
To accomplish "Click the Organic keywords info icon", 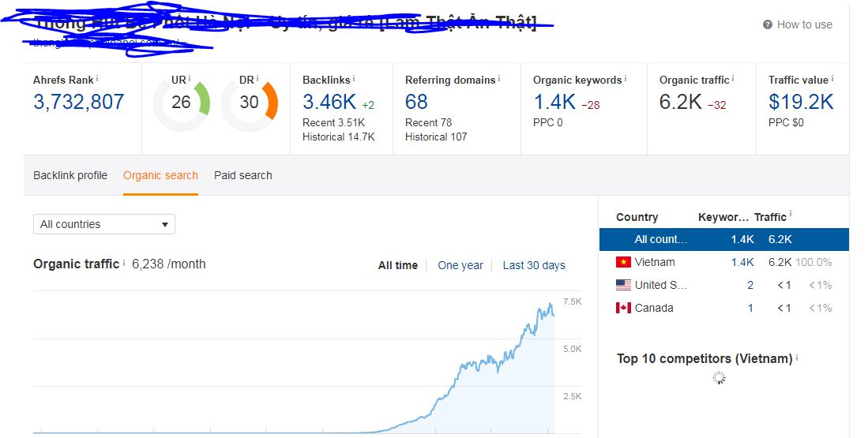I will [x=626, y=79].
